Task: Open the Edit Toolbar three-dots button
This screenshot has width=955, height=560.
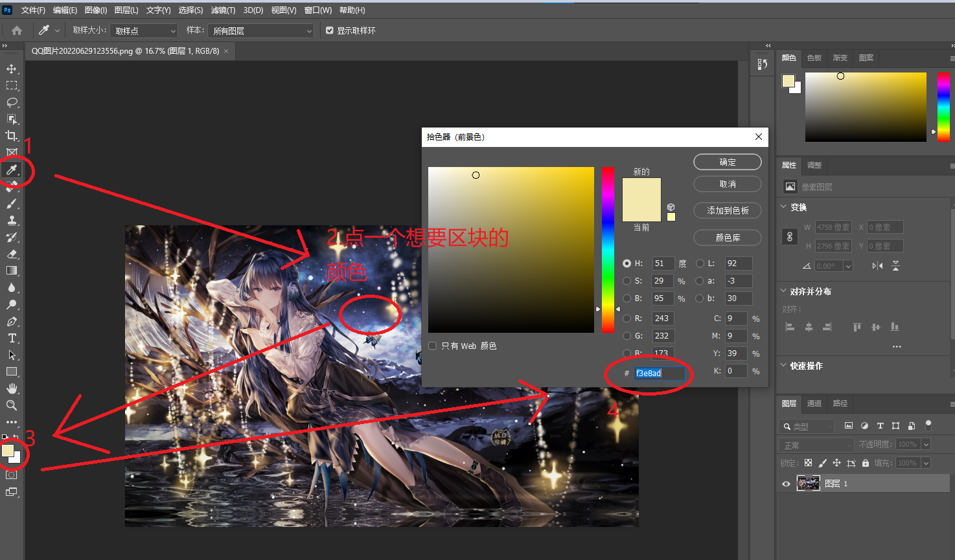Action: [12, 422]
